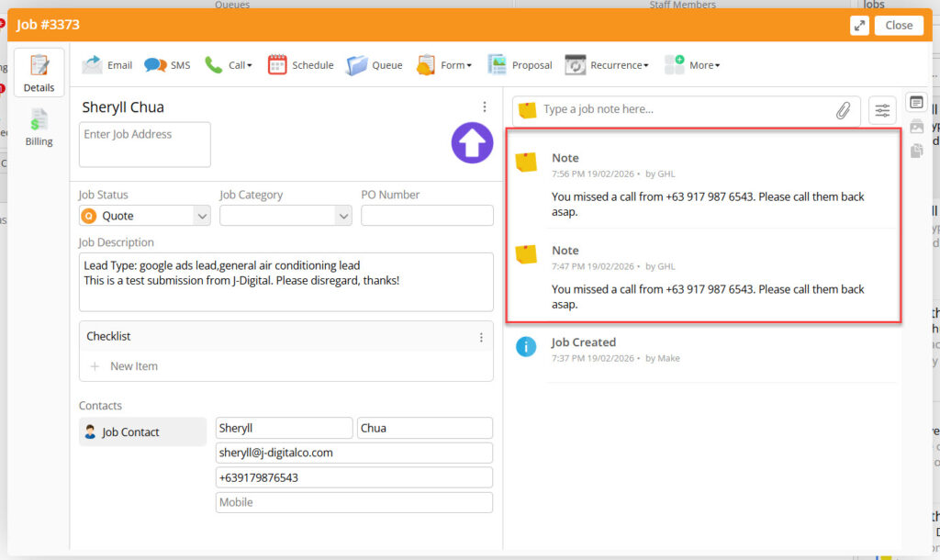
Task: Click the PO Number input field
Action: [427, 216]
